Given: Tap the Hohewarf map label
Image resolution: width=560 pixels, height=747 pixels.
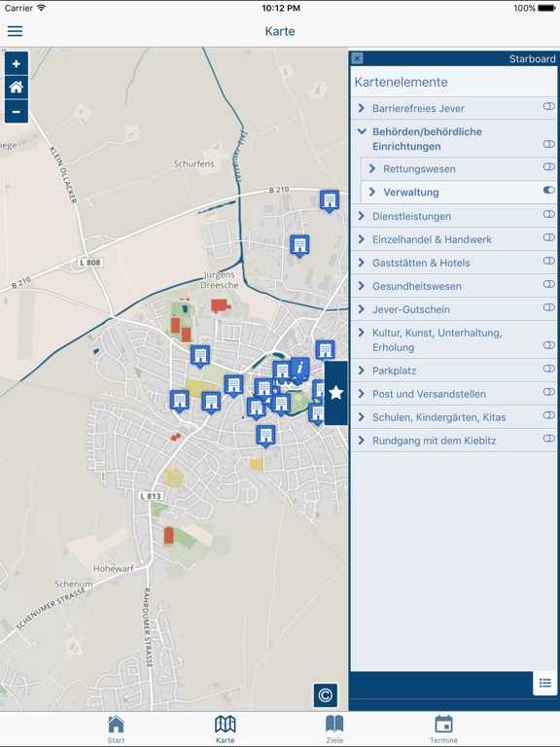Looking at the screenshot, I should [114, 568].
